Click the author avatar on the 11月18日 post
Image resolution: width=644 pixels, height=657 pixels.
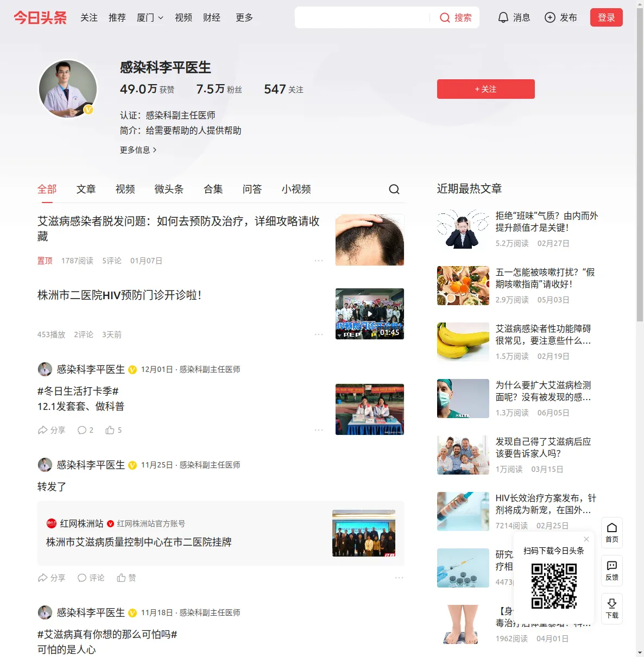(45, 612)
